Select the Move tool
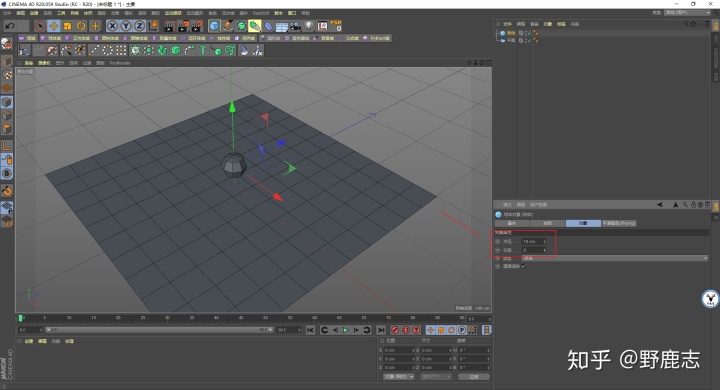The height and width of the screenshot is (390, 720). pyautogui.click(x=54, y=26)
